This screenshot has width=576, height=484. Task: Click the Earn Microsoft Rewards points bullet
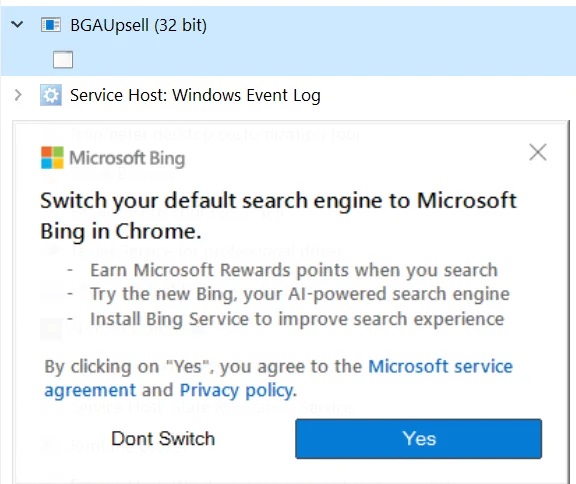[294, 270]
